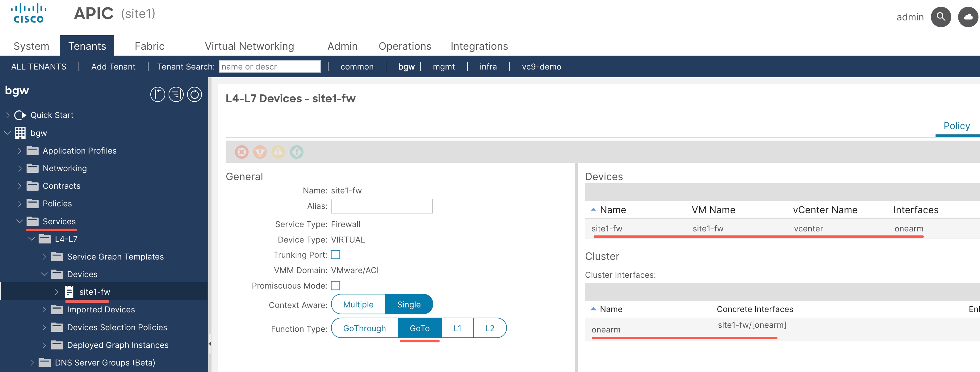980x372 pixels.
Task: Click the Interfaces column header
Action: (916, 210)
